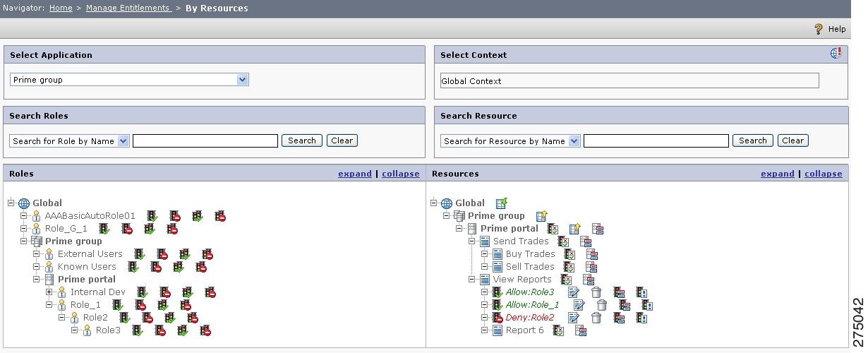Viewport: 868px width, 353px height.
Task: Collapse the Prime group node in Roles tree
Action: pyautogui.click(x=24, y=241)
